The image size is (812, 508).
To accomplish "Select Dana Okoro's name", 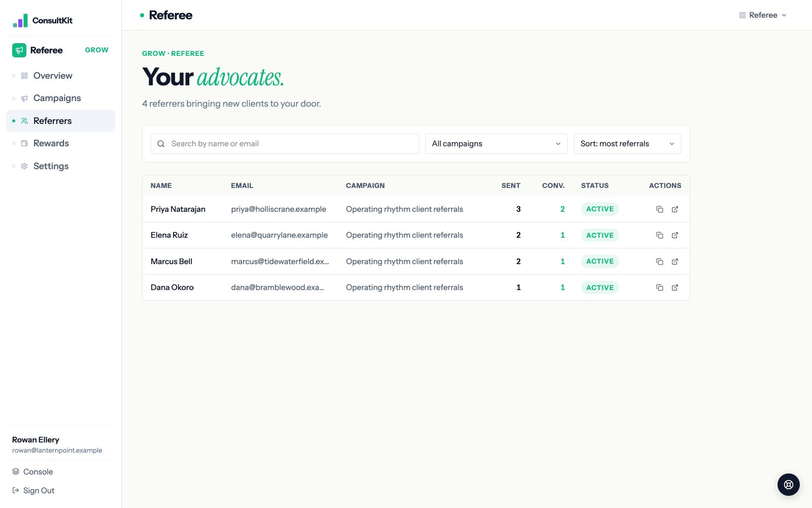I will pyautogui.click(x=172, y=288).
